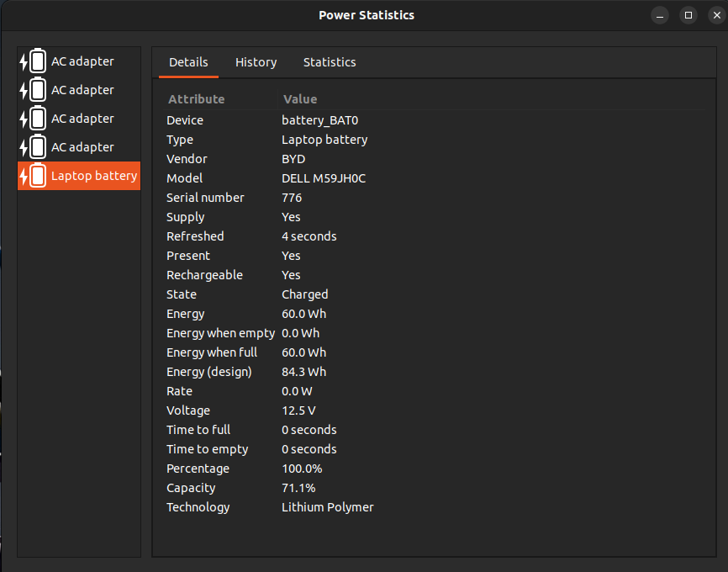Select the Details tab
728x572 pixels.
(188, 62)
